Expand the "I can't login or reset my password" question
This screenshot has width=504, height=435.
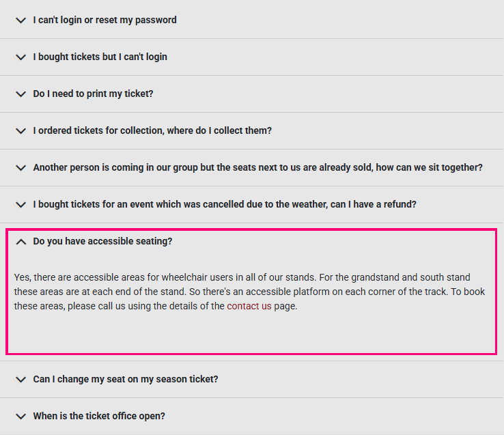click(104, 20)
